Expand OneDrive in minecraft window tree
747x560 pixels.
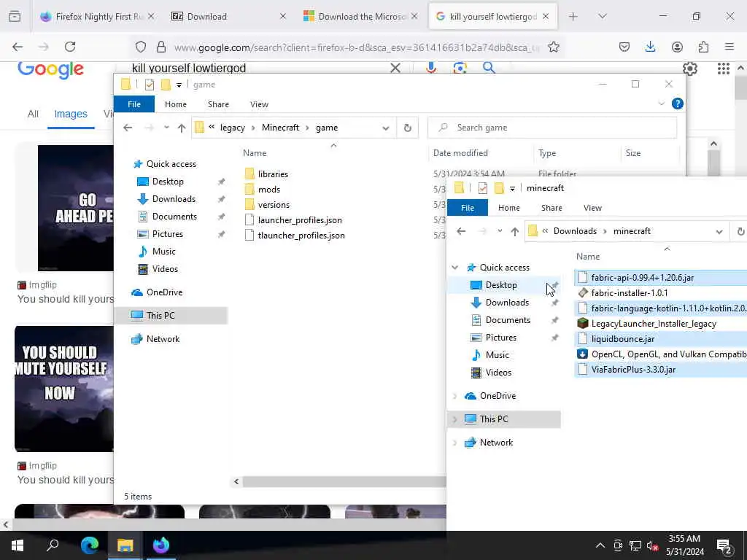tap(455, 396)
